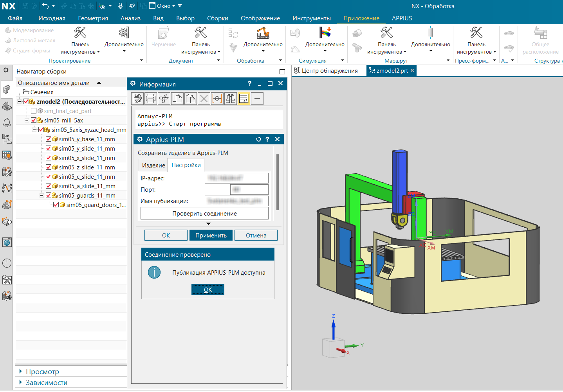Click the view orientation eye icon in title bar

pos(103,6)
